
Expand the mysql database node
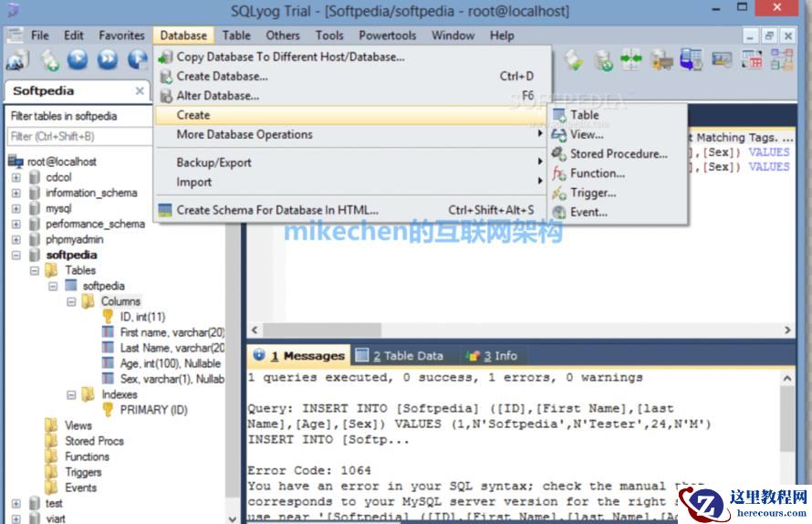pos(16,209)
